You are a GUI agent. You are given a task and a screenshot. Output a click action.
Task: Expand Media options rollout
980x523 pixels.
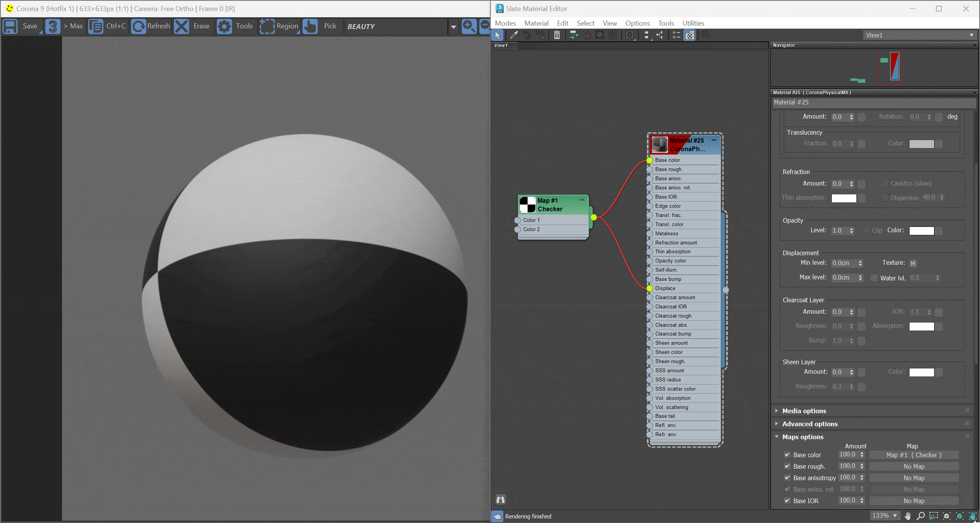pos(804,411)
